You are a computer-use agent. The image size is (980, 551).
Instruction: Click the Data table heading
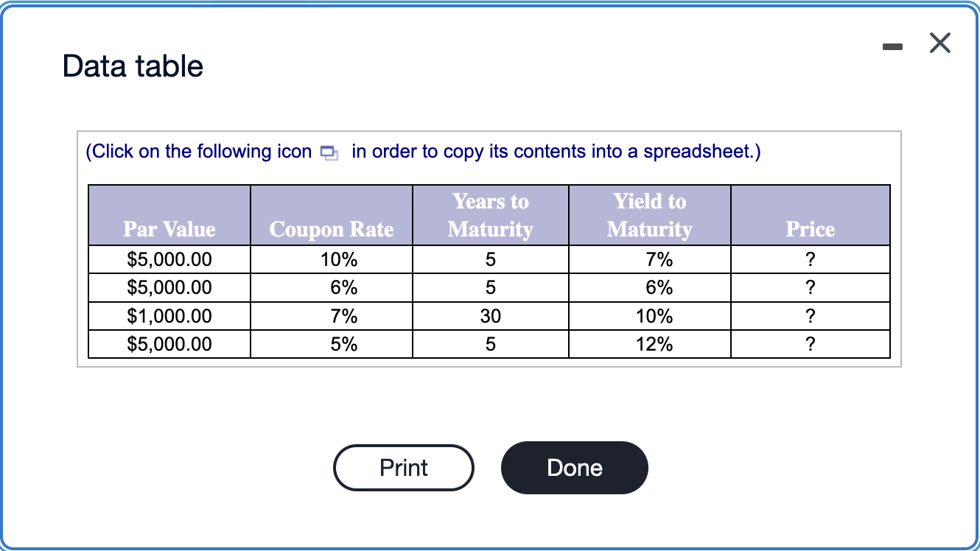pos(132,66)
